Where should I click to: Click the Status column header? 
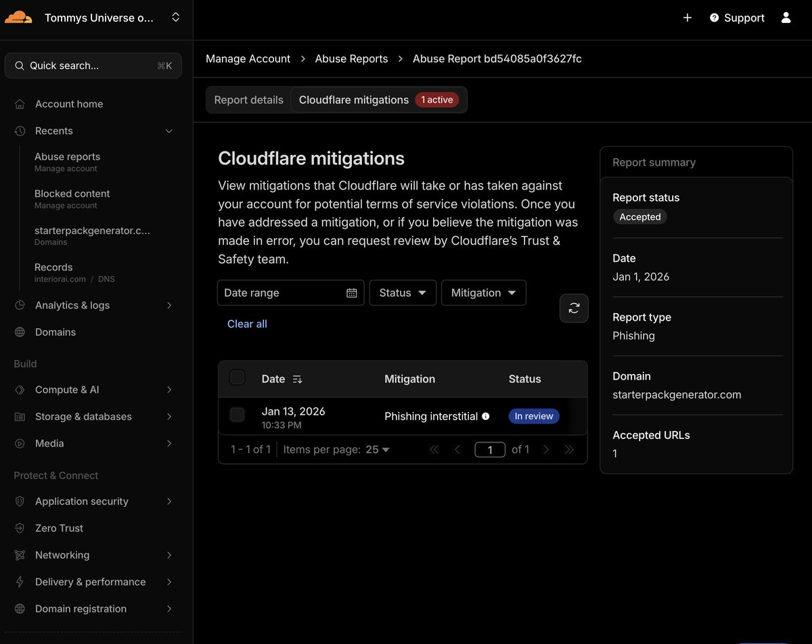point(524,379)
